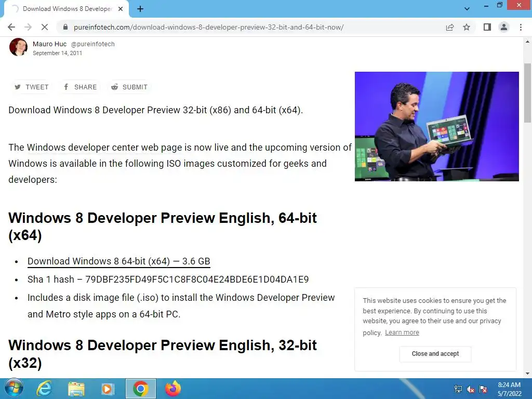532x399 pixels.
Task: Share this page via share icon
Action: click(x=450, y=27)
